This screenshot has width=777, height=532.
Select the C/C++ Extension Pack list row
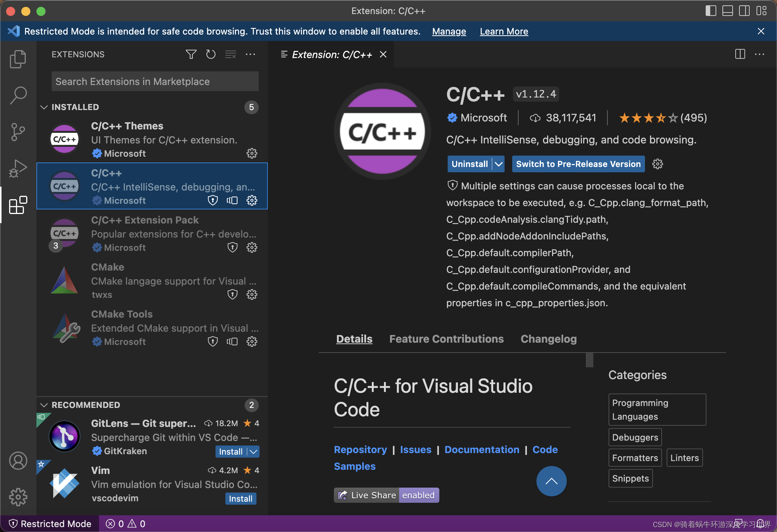tap(152, 233)
